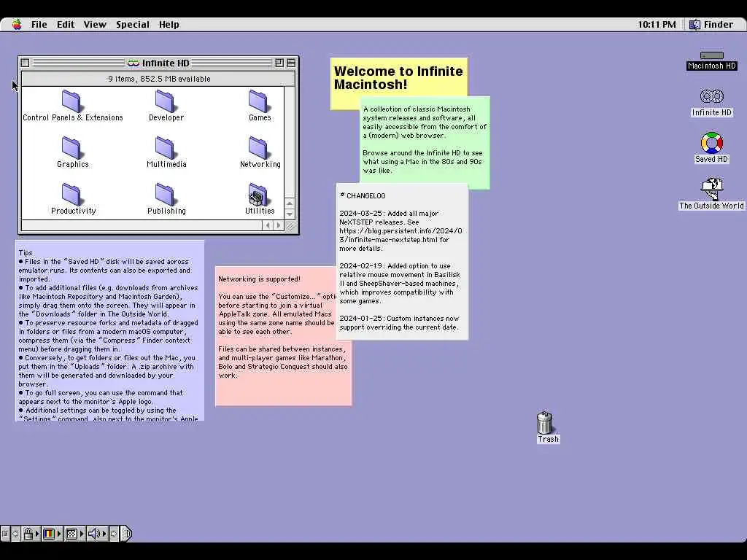The image size is (747, 560).
Task: Click the color bars monitor depth icon
Action: coord(49,534)
